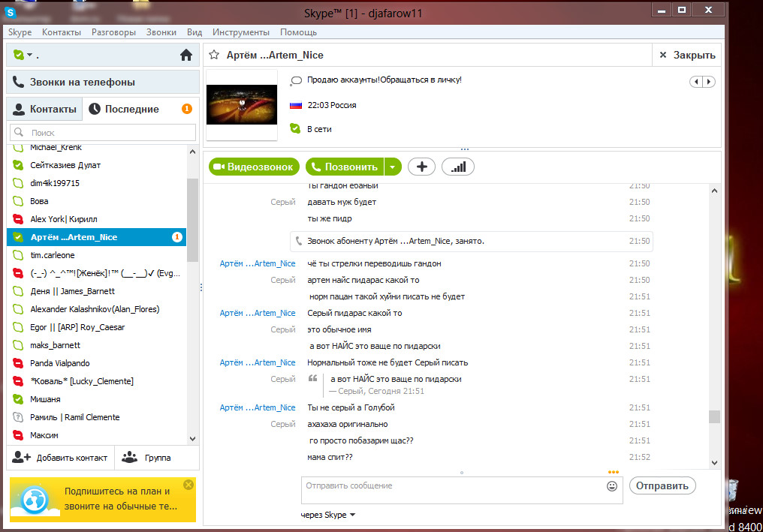The height and width of the screenshot is (532, 763).
Task: Click the mood message speech bubble icon
Action: pos(296,81)
